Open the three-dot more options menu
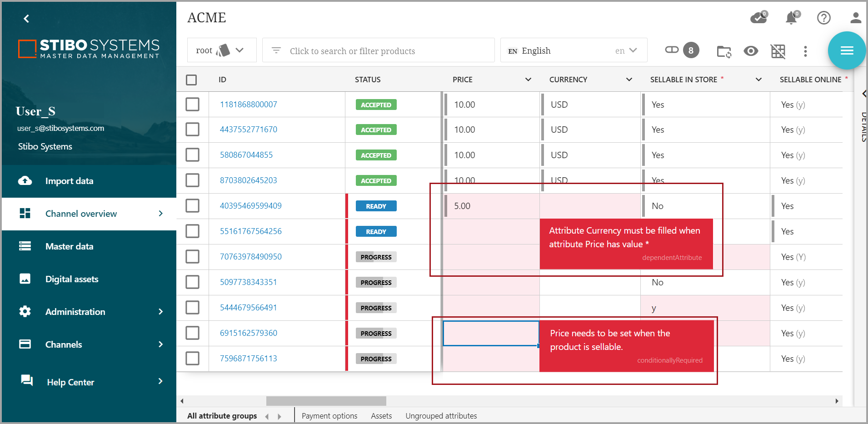 [805, 51]
